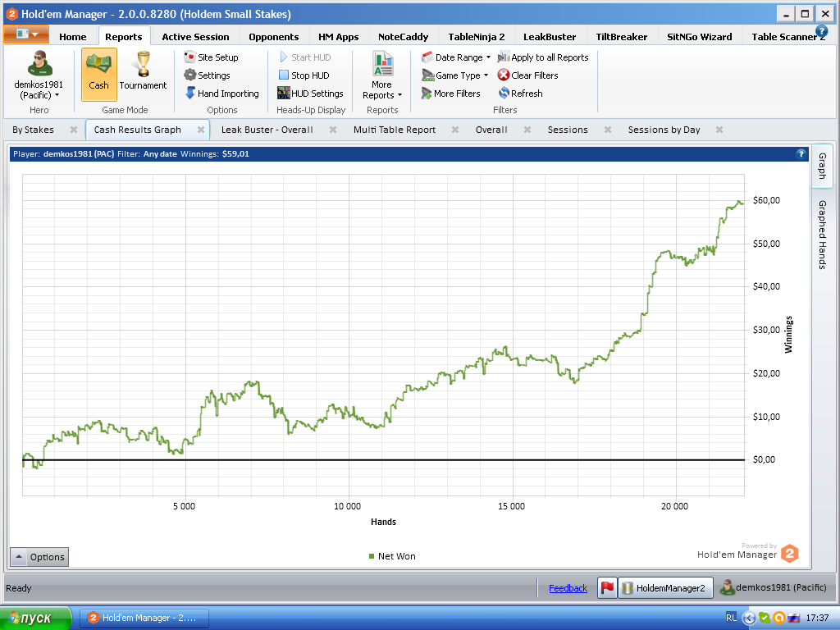This screenshot has height=630, width=840.
Task: Click the RU language indicator in tray
Action: pos(731,618)
